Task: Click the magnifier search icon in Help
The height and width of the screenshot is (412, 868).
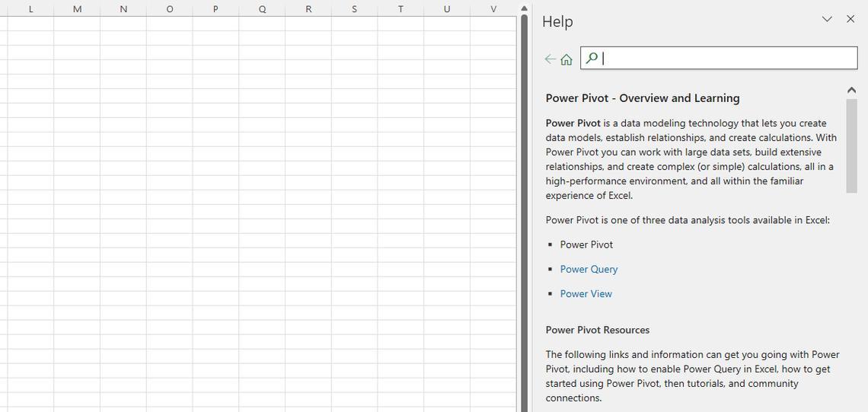Action: point(591,58)
